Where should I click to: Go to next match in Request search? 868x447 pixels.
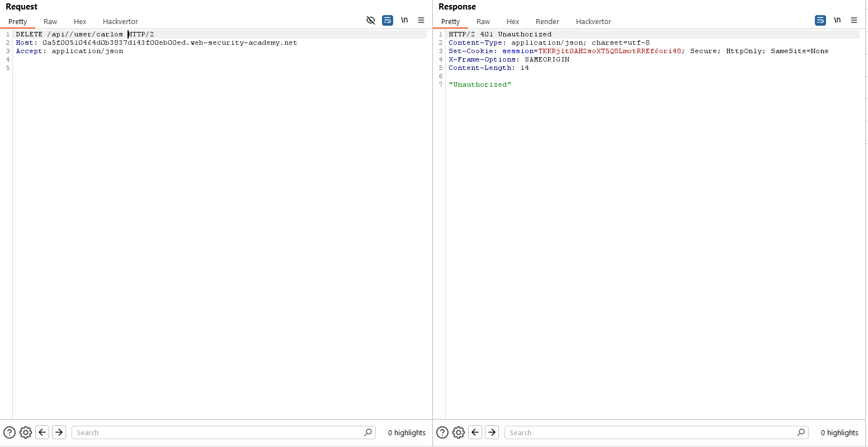pyautogui.click(x=59, y=432)
